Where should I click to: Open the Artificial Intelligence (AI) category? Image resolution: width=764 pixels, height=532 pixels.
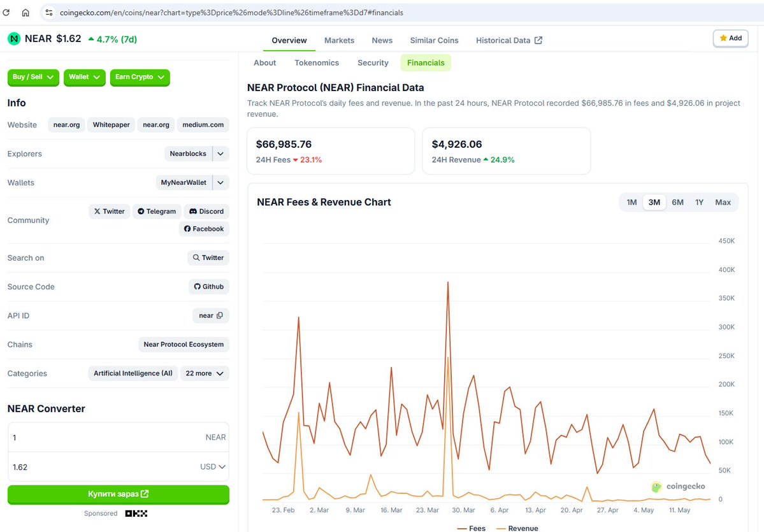[133, 373]
